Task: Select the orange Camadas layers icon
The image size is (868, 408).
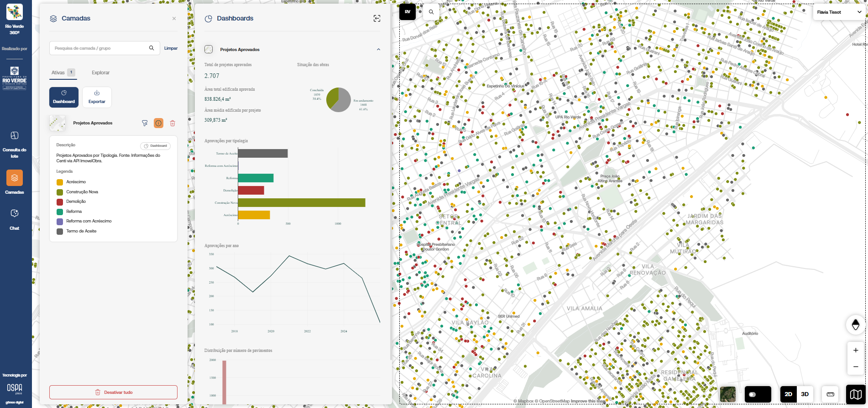Action: (x=15, y=178)
